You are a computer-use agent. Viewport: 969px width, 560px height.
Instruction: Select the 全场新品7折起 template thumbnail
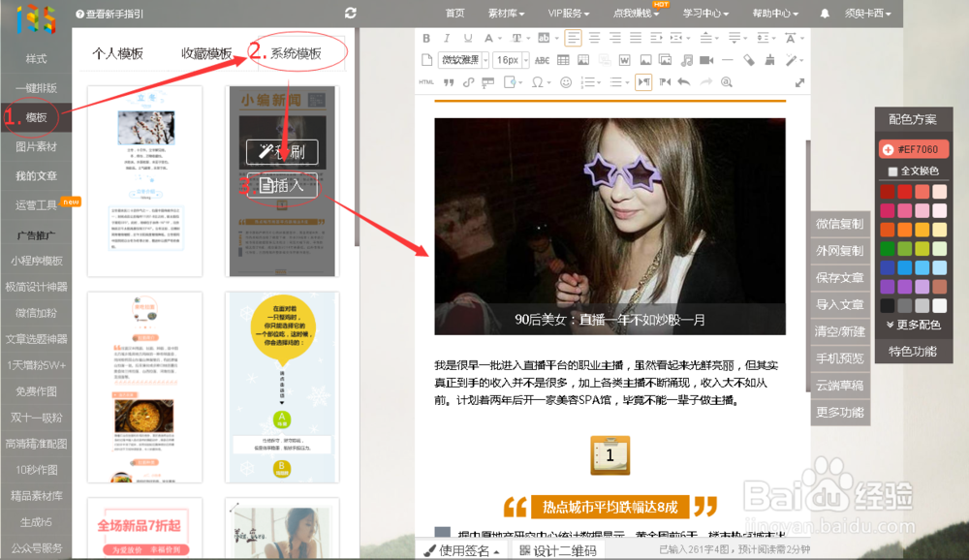coord(144,527)
